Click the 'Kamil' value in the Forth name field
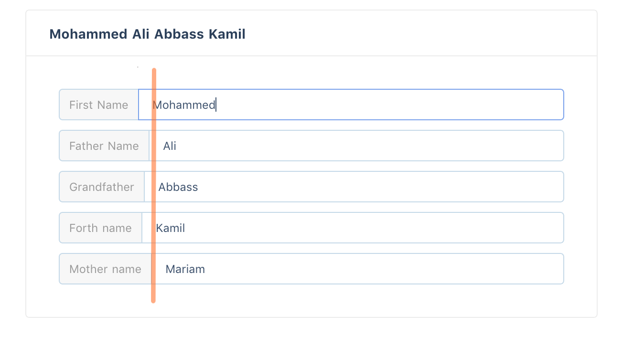This screenshot has width=644, height=357. tap(172, 228)
